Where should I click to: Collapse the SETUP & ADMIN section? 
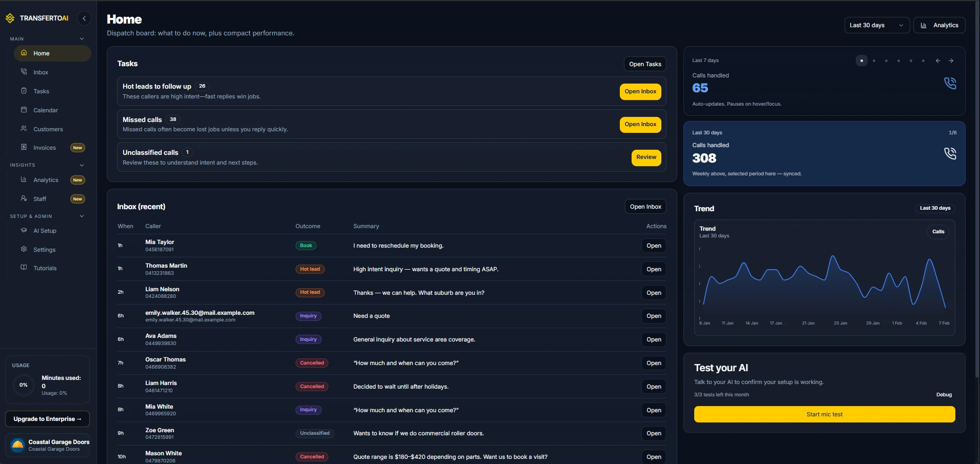click(82, 216)
